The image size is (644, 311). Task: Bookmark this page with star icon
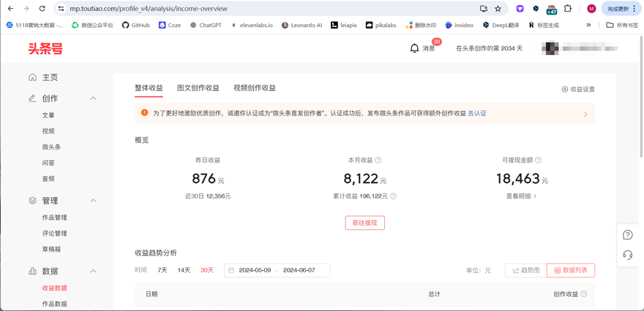pyautogui.click(x=498, y=9)
